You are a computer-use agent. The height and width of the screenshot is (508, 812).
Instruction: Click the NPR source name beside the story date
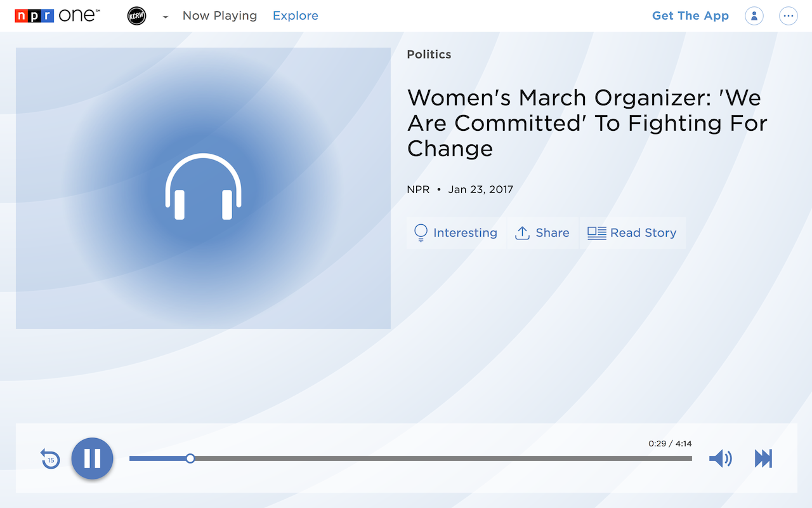click(418, 189)
